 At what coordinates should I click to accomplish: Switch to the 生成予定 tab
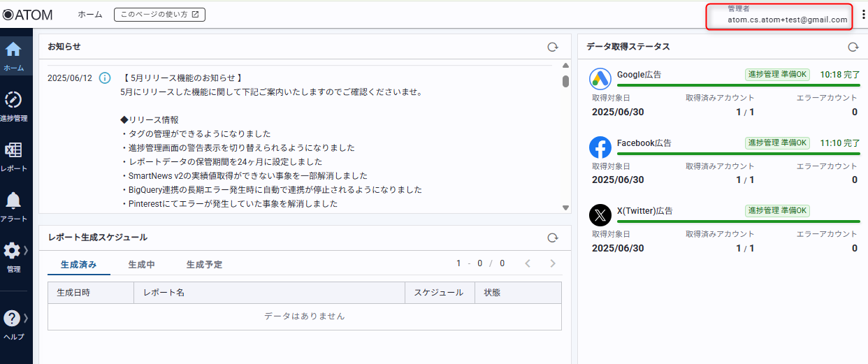tap(204, 265)
